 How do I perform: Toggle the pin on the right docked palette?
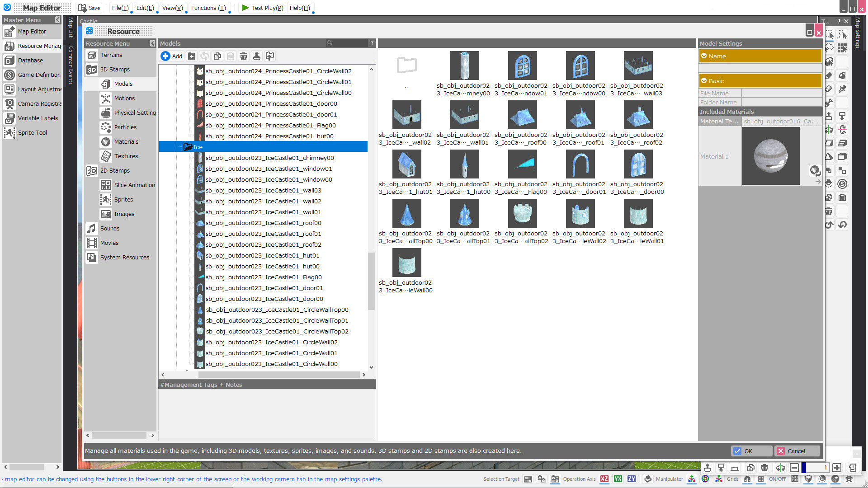point(839,21)
